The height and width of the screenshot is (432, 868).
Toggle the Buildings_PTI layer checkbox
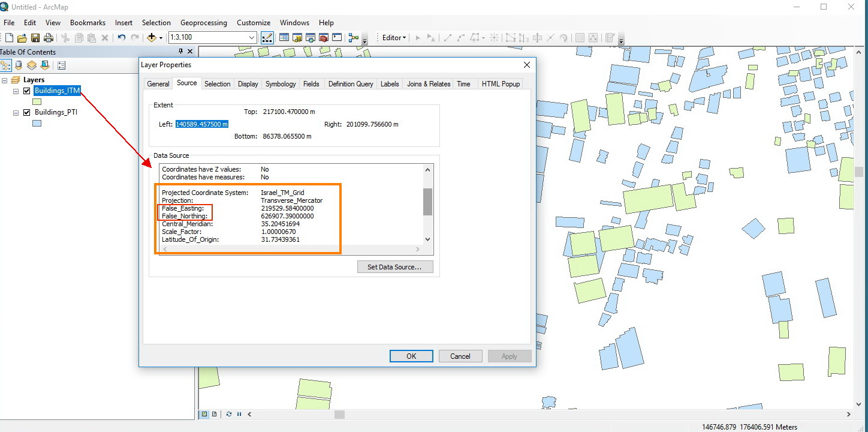tap(26, 112)
